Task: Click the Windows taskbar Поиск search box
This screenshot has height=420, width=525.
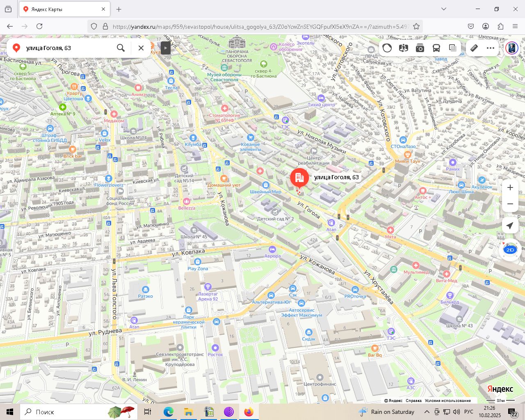Action: coord(79,412)
